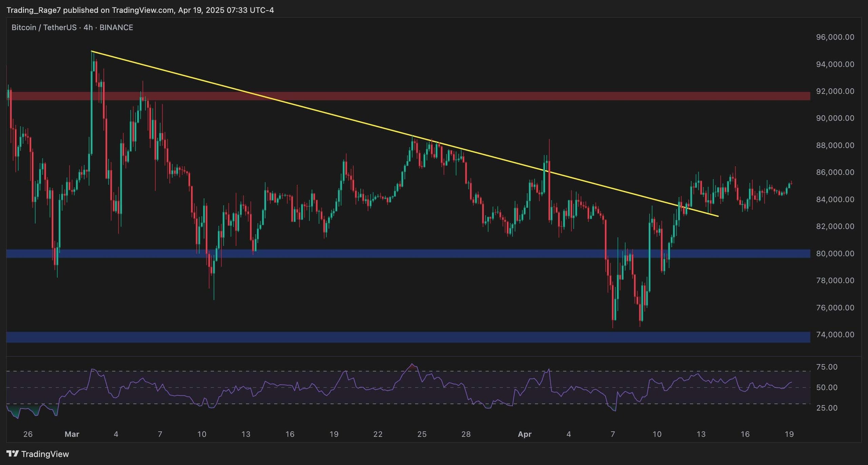Click the Apr date label on time axis
Viewport: 868px width, 465px height.
pos(525,434)
